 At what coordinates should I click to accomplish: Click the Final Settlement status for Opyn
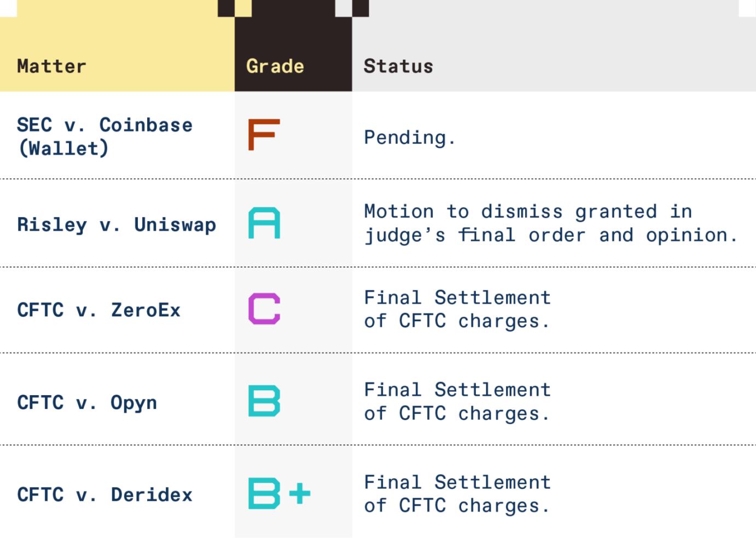click(457, 402)
